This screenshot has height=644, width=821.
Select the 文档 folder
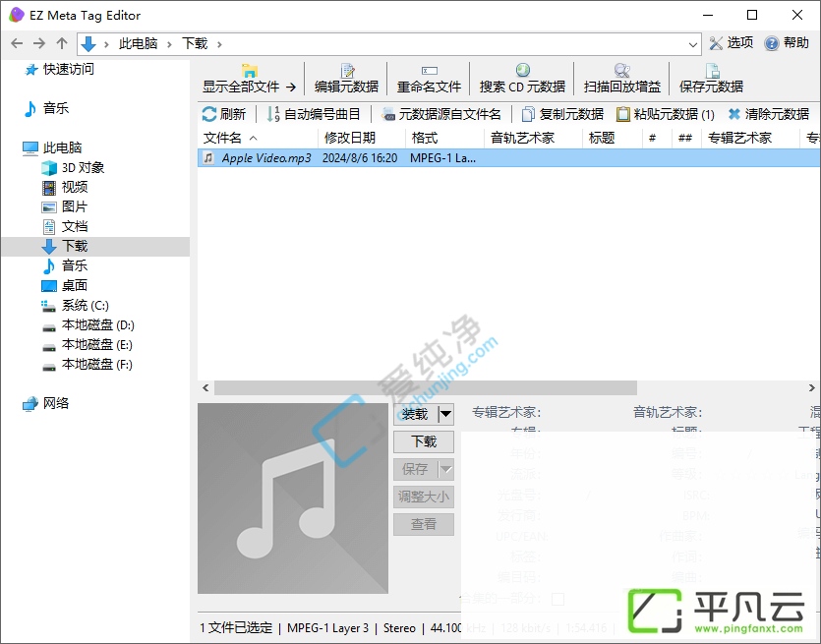65,227
